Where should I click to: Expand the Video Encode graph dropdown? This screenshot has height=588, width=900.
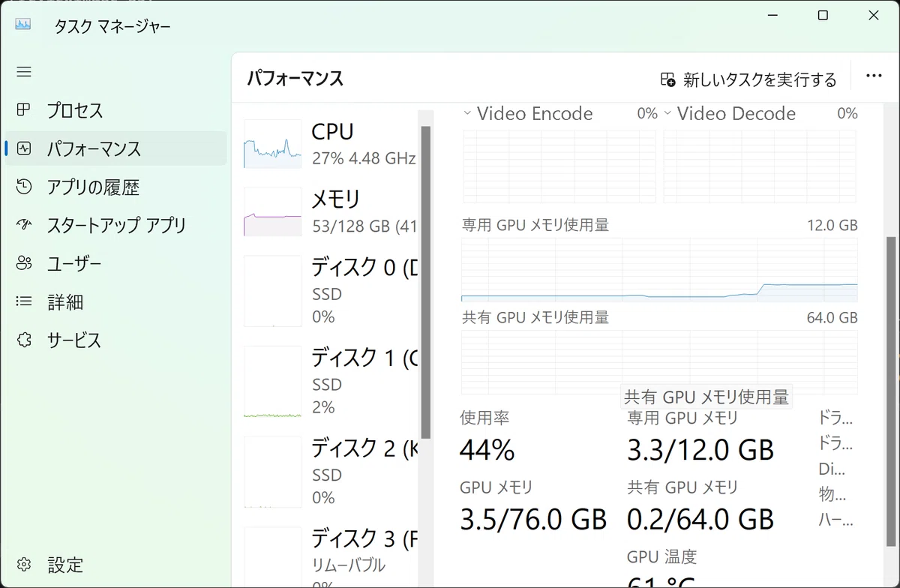tap(467, 113)
